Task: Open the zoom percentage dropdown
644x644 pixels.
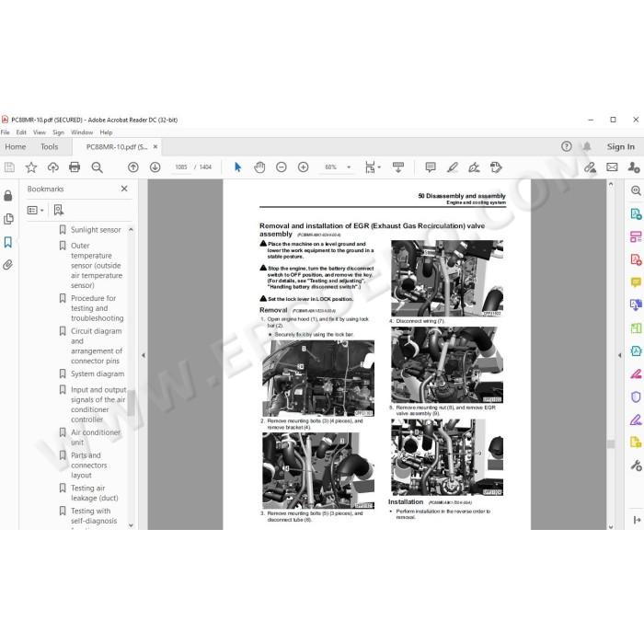Action: (x=349, y=167)
